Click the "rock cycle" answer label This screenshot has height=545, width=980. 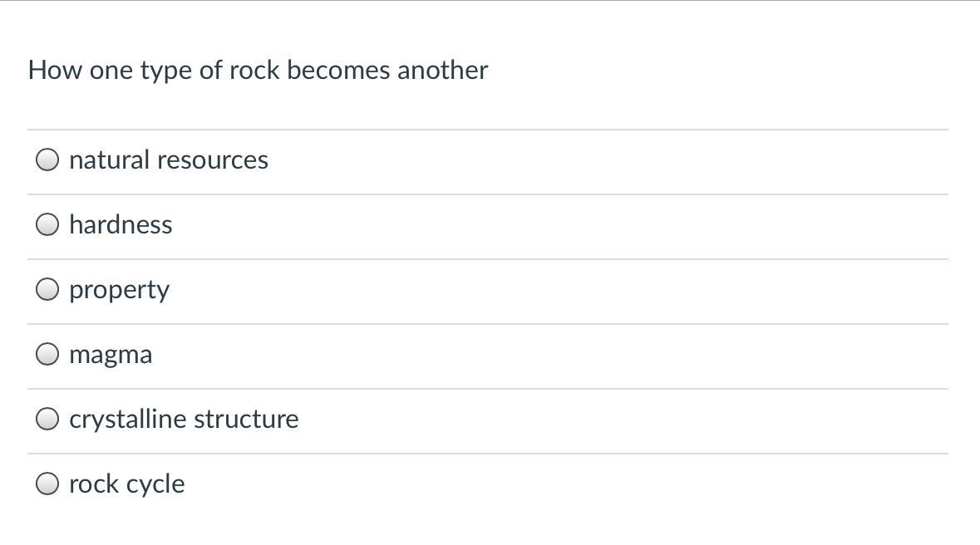point(127,484)
